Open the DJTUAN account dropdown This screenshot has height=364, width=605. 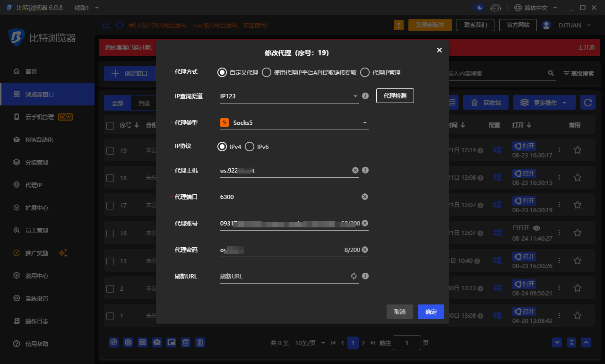(x=567, y=25)
